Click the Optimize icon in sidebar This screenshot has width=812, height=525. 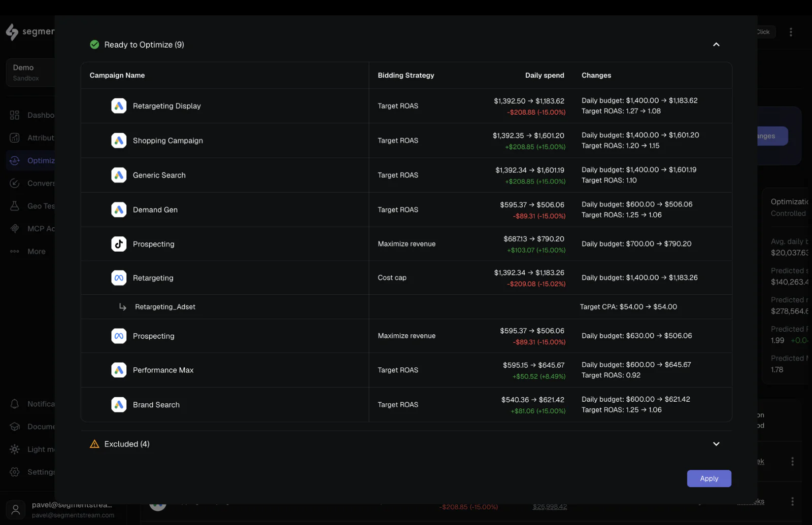[15, 161]
